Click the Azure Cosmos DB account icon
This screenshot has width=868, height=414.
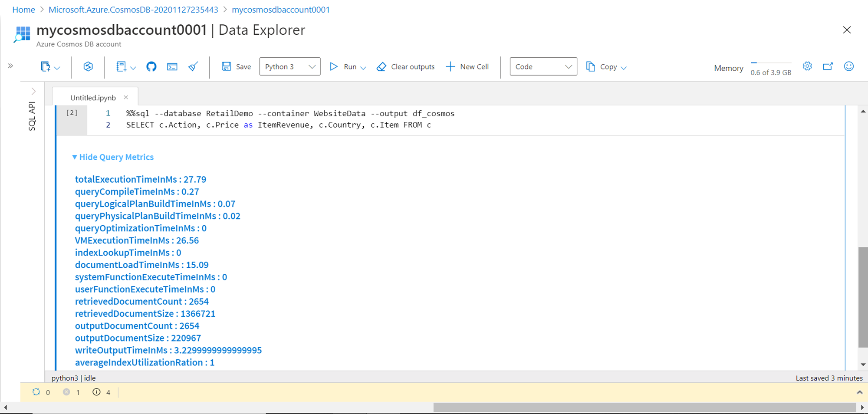point(22,34)
